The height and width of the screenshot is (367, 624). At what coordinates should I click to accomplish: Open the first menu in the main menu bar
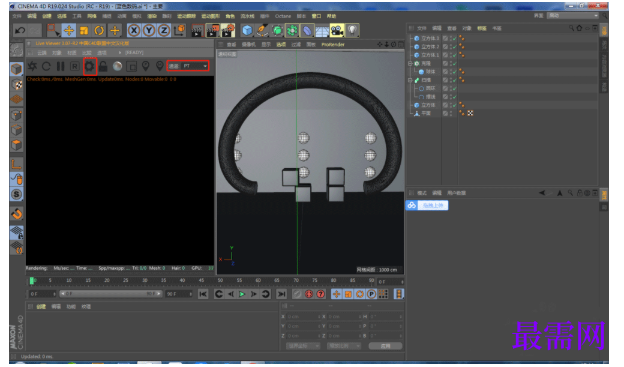point(17,16)
